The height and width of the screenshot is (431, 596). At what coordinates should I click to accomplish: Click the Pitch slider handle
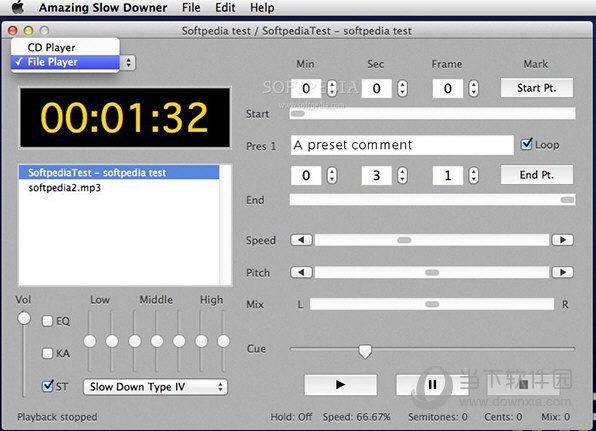coord(432,272)
